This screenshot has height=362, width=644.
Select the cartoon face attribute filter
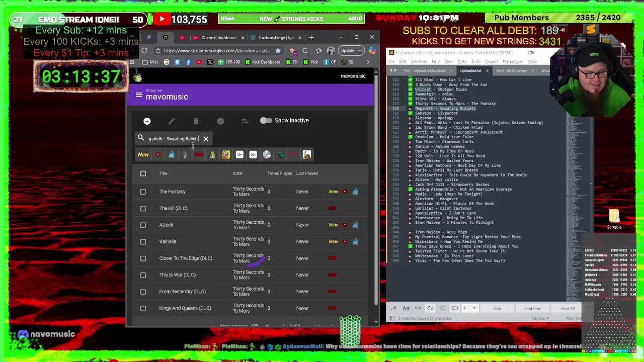pos(226,155)
